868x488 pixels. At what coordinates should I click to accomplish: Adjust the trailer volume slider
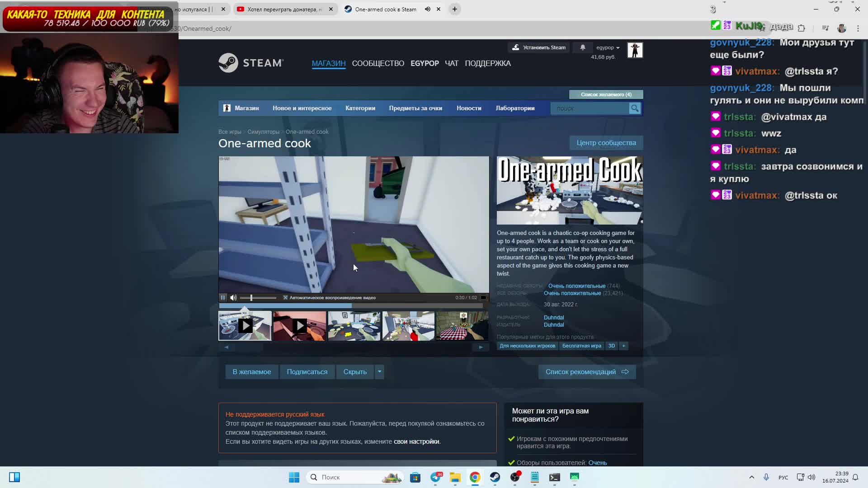tap(258, 297)
